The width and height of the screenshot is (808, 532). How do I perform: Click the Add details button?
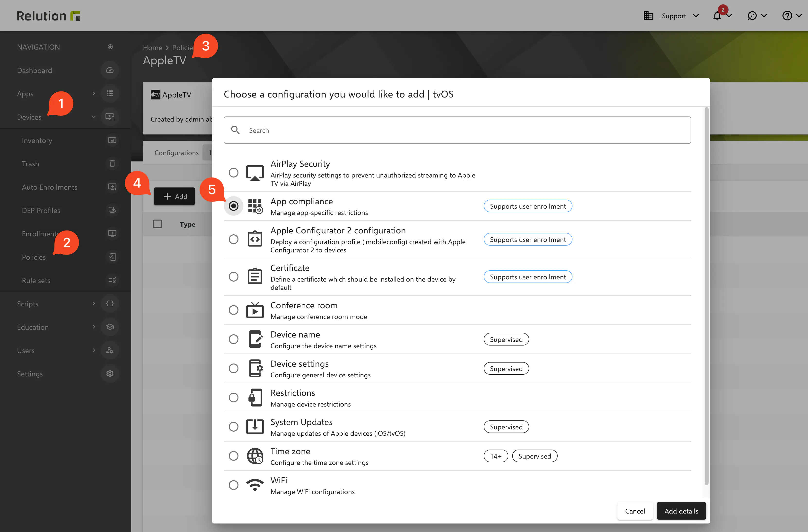pos(681,511)
